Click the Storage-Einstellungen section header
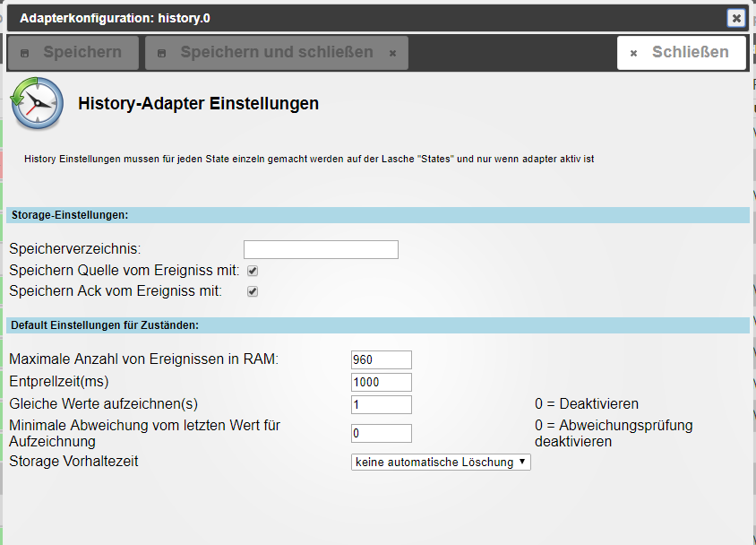The height and width of the screenshot is (545, 756). coord(376,215)
